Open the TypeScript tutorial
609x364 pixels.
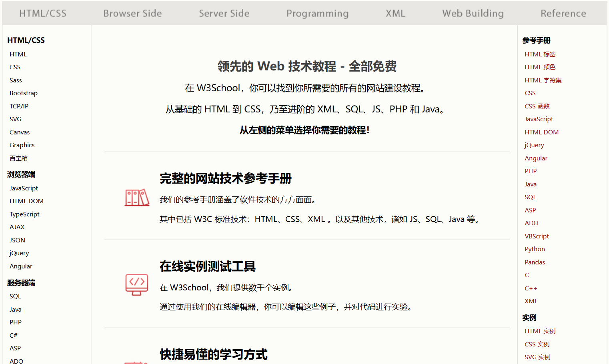coord(24,214)
